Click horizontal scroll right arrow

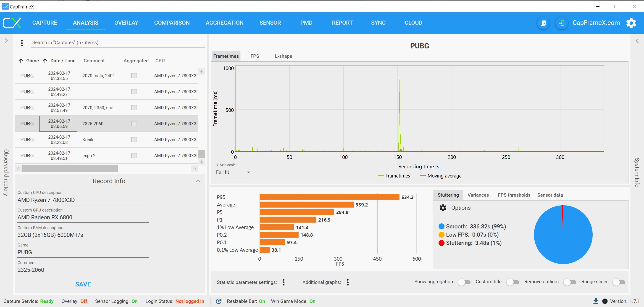coord(195,169)
